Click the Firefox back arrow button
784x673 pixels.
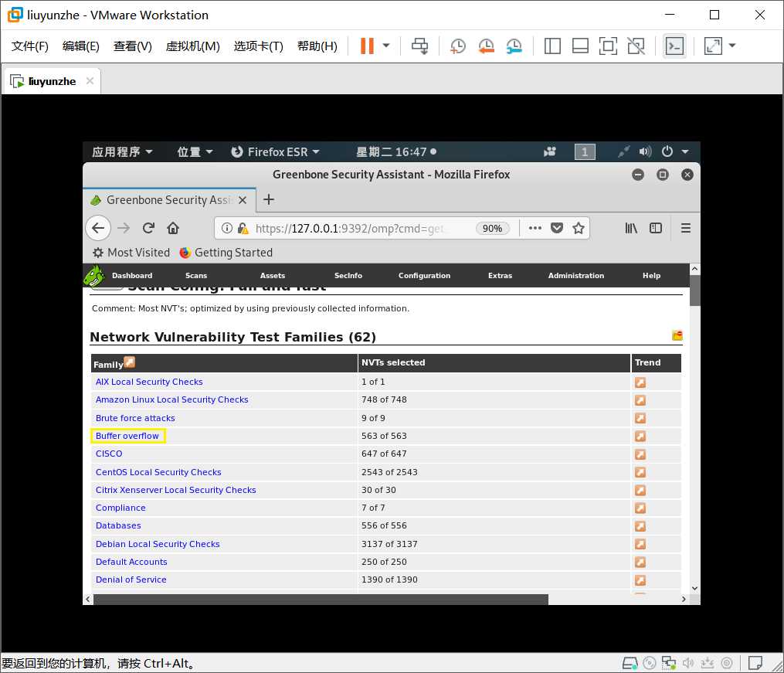[x=98, y=228]
